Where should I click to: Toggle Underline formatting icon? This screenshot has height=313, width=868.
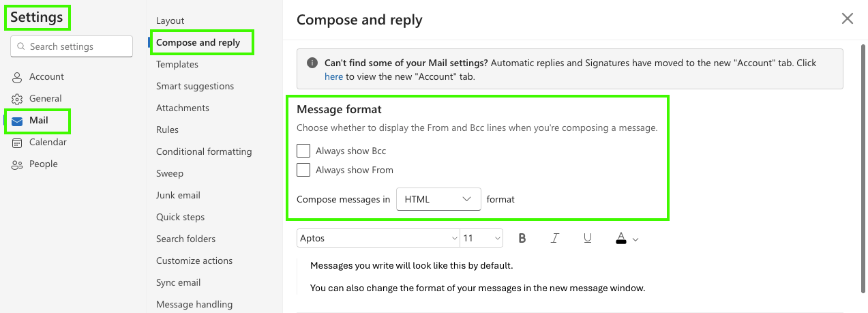tap(588, 238)
